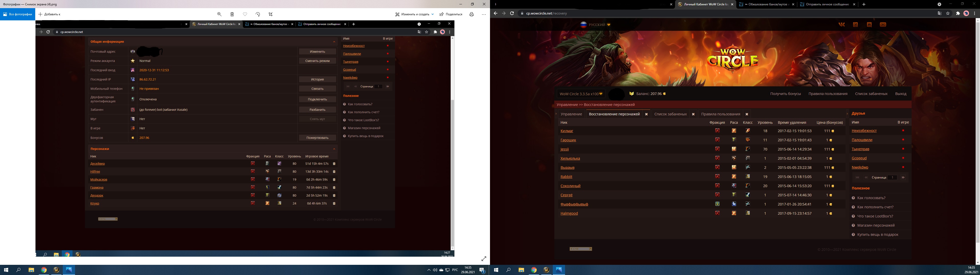980x275 pixels.
Task: Open YouTube icon in site header
Action: point(883,25)
